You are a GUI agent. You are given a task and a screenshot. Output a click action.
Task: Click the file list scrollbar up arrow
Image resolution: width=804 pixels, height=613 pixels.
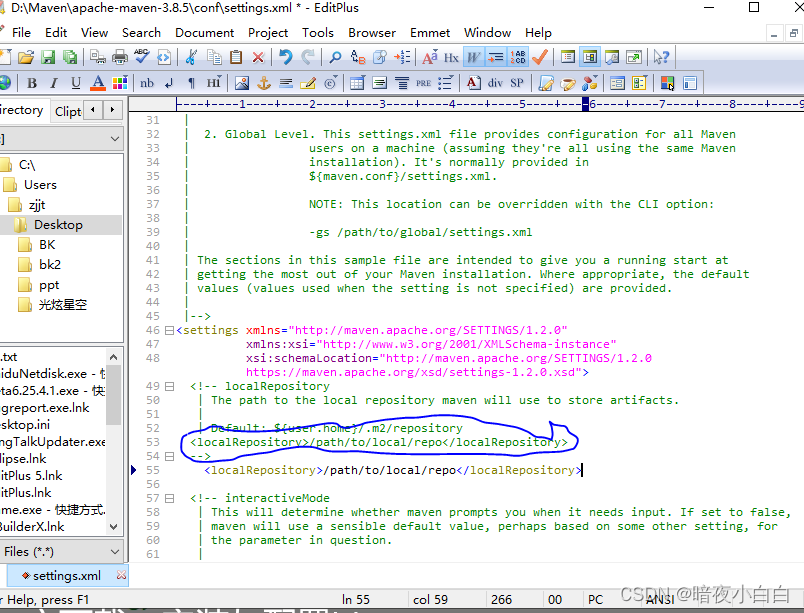click(x=114, y=357)
